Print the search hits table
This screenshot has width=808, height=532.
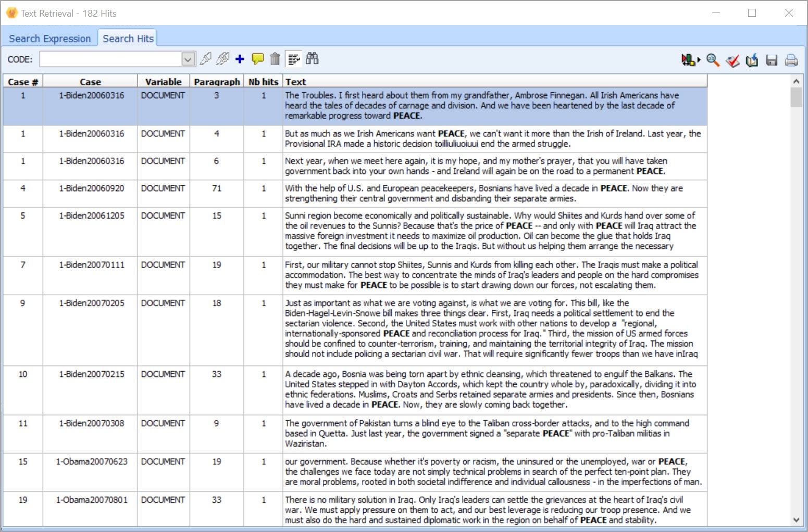tap(791, 60)
